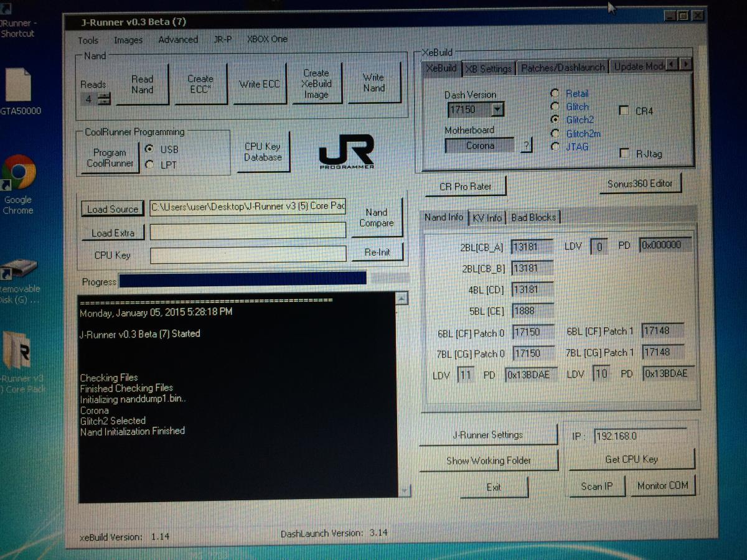Open the Images menu

pos(128,40)
